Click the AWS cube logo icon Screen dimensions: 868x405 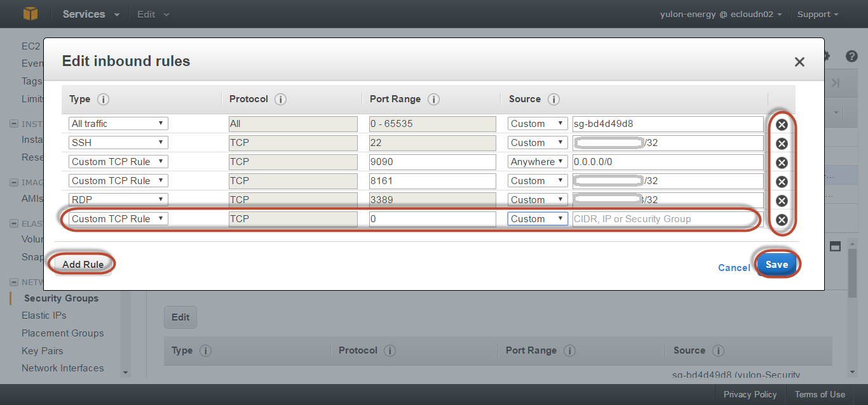click(x=31, y=14)
